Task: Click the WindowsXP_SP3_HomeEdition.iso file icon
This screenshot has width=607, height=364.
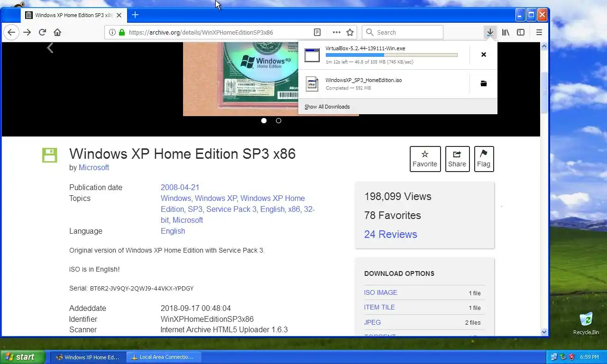Action: click(x=312, y=84)
